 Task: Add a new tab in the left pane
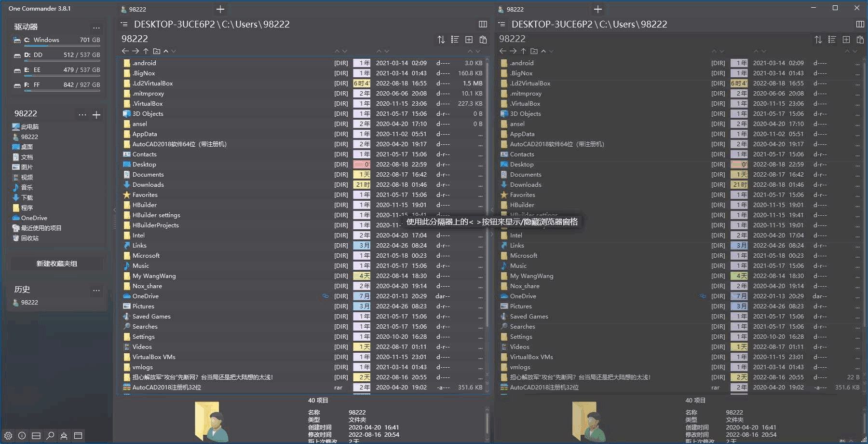pyautogui.click(x=220, y=9)
